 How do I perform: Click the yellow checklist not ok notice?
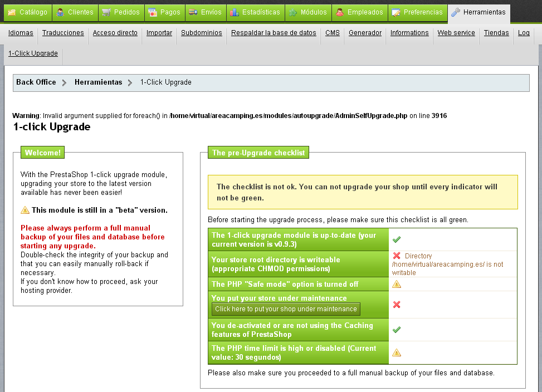(x=363, y=192)
